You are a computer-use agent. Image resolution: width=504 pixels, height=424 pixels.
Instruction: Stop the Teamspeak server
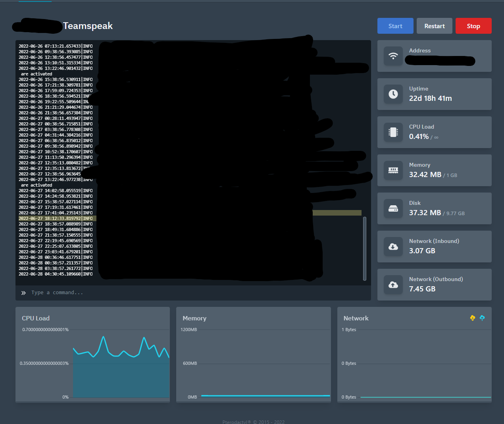coord(473,26)
